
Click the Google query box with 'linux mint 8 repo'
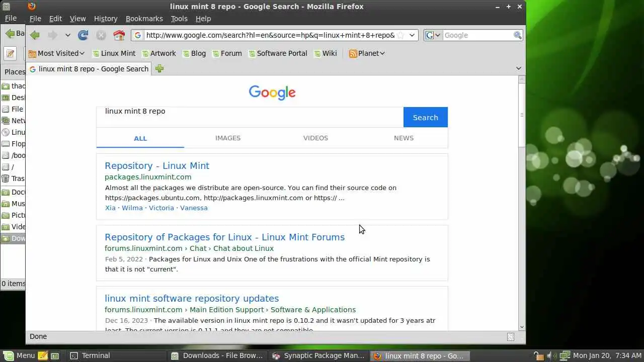(250, 117)
